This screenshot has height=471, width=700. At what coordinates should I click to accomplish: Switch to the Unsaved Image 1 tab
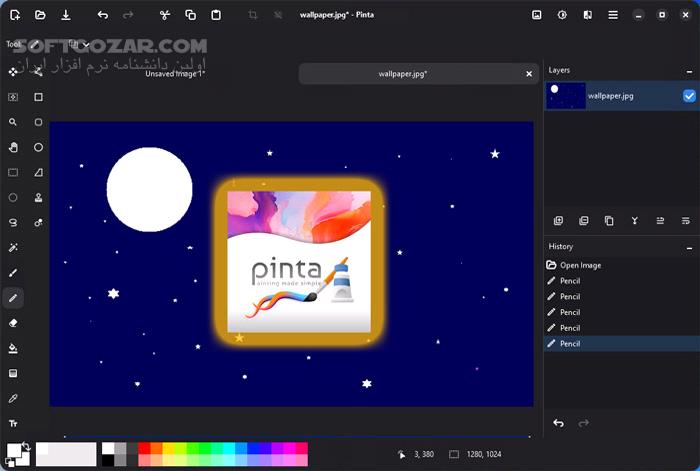tap(175, 74)
